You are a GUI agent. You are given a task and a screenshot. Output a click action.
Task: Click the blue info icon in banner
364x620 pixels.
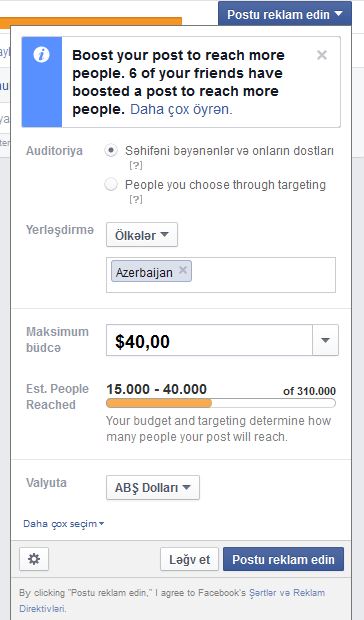pos(41,55)
